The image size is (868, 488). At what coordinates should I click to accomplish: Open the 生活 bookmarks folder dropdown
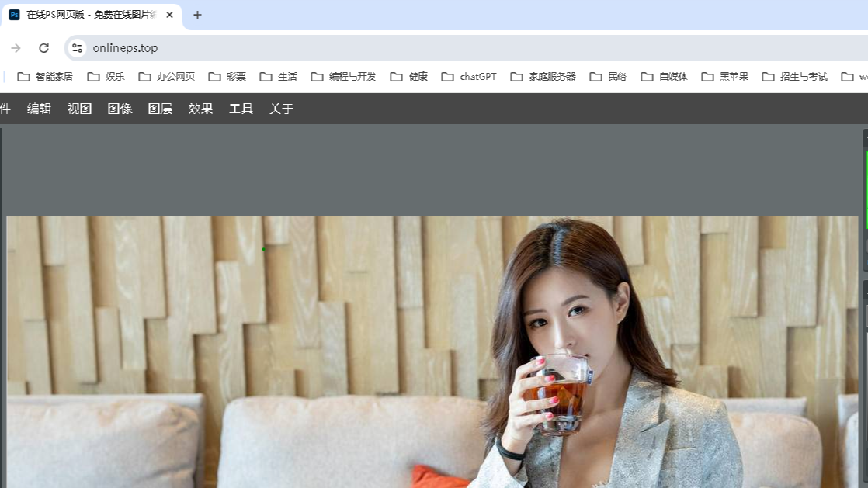tap(279, 76)
